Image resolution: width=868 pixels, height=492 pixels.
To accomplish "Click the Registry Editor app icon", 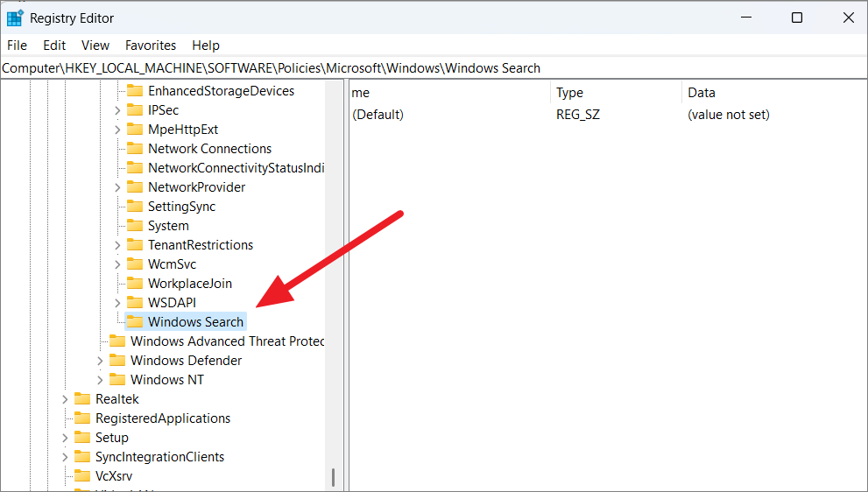I will point(15,18).
